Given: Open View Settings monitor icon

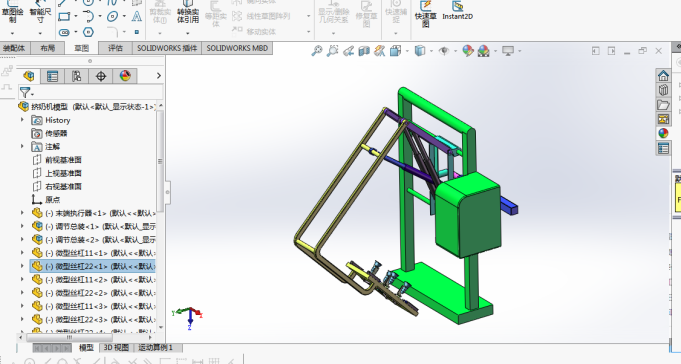Looking at the screenshot, I should tap(508, 51).
